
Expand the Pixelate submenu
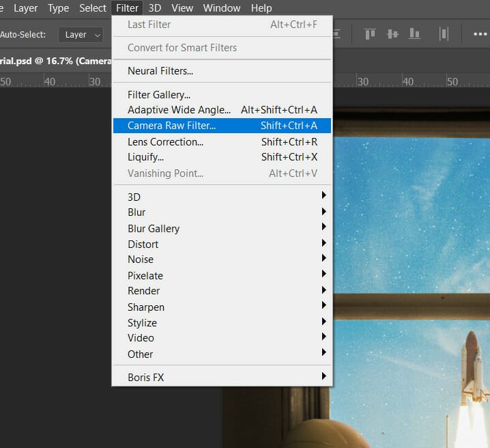tap(222, 276)
